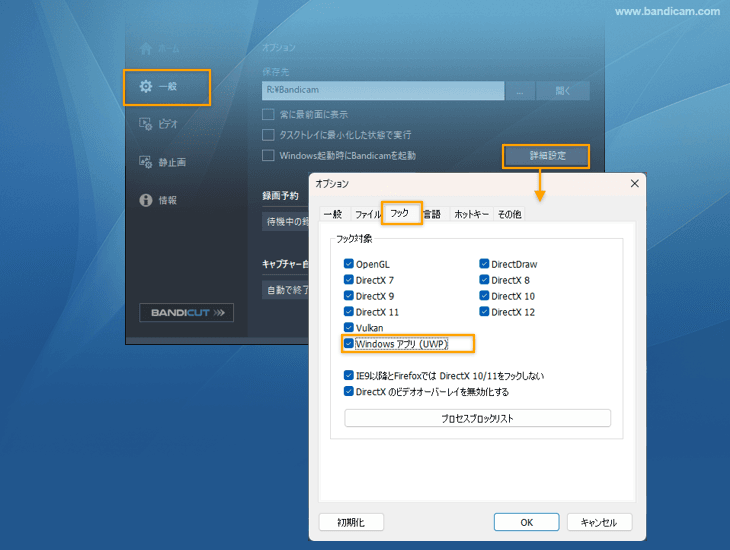Toggle the DirectX 10 checkbox

(484, 296)
